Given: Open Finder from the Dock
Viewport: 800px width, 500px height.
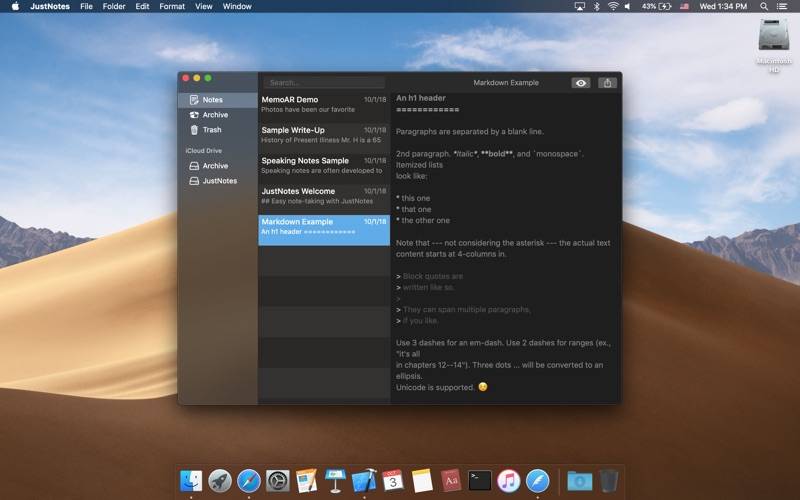Looking at the screenshot, I should pyautogui.click(x=191, y=481).
